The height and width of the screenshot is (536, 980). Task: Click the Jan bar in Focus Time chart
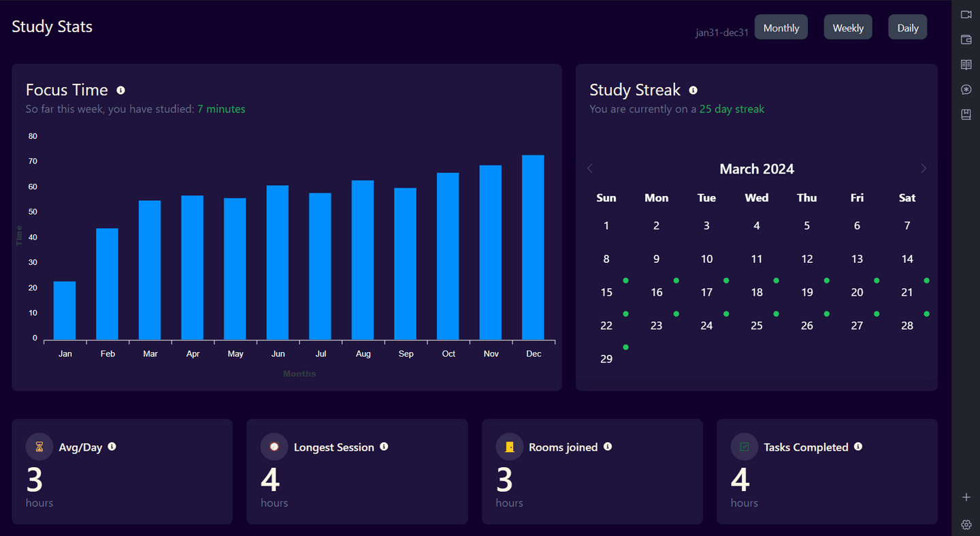(65, 311)
